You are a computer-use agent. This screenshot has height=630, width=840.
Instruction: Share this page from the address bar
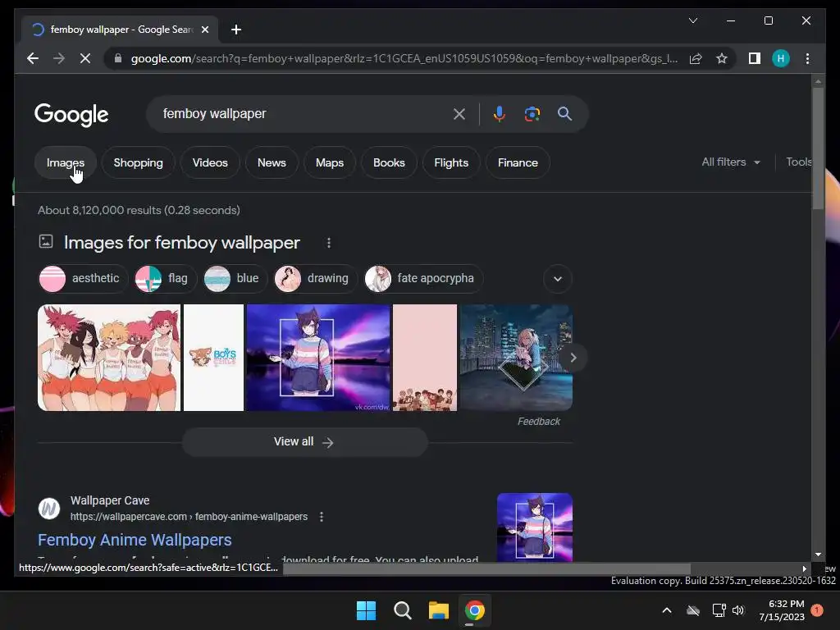[x=696, y=58]
